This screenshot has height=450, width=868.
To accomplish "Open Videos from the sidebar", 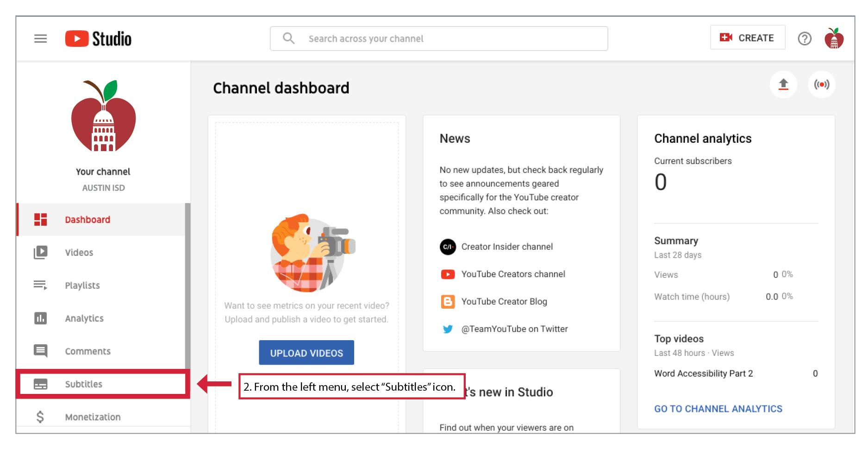I will tap(79, 253).
